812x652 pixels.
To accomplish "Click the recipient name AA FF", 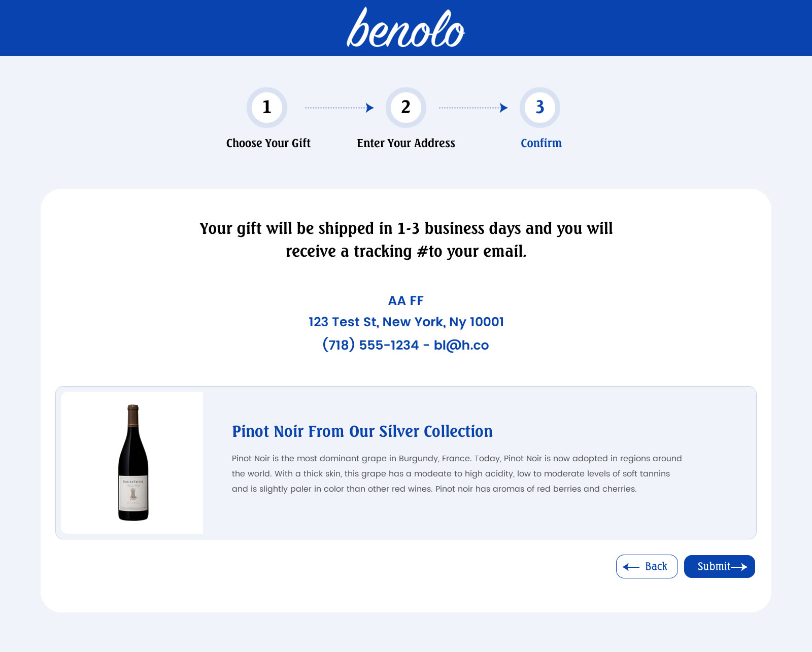I will coord(405,300).
